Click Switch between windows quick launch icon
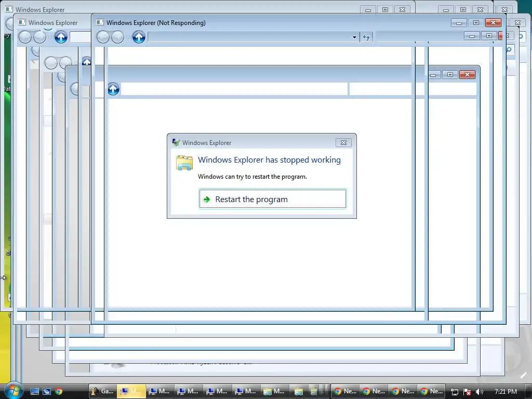The width and height of the screenshot is (532, 399). coord(46,391)
